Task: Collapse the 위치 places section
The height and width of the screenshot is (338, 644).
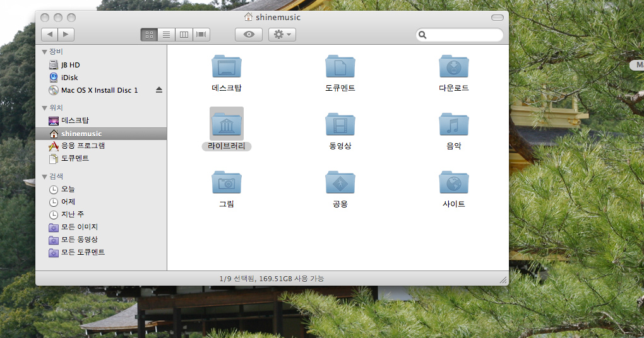Action: (x=44, y=108)
